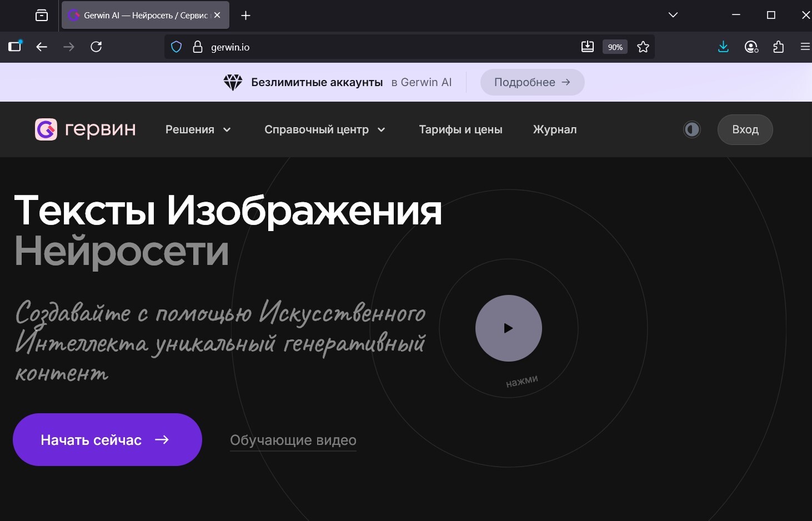Viewport: 812px width, 521px height.
Task: Open the Firefox account icon
Action: [x=751, y=47]
